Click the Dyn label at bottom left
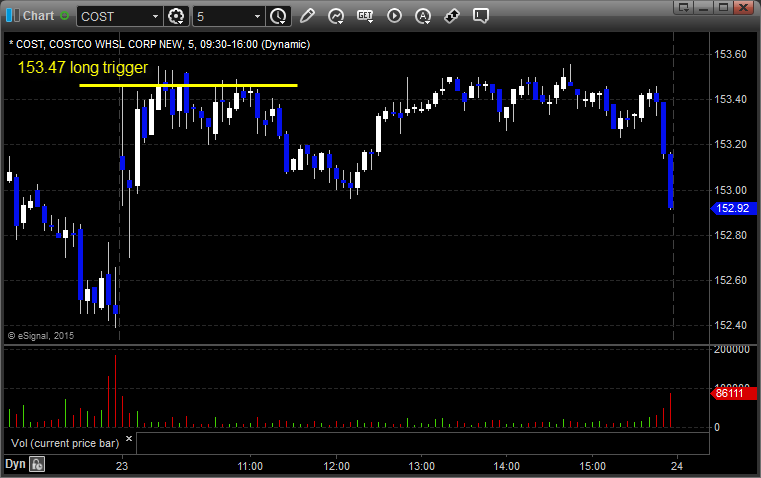Viewport: 761px width, 478px height. pyautogui.click(x=15, y=464)
